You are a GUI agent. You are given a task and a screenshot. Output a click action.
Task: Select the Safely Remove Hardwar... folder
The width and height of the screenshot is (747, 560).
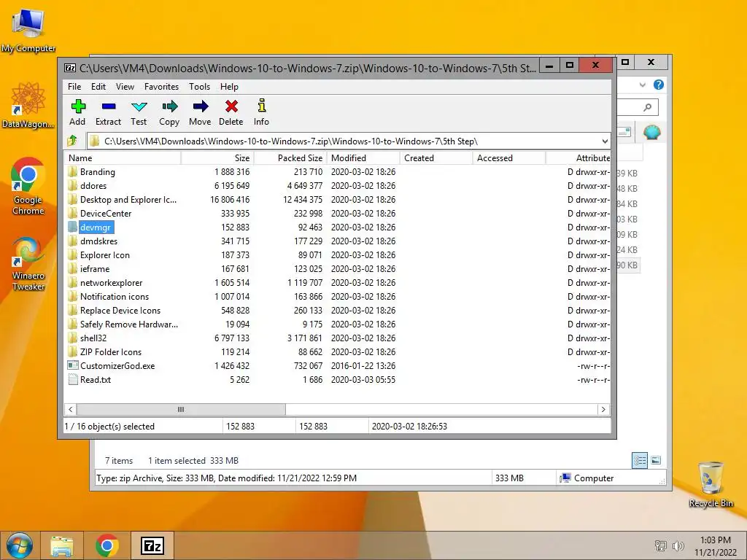click(x=337, y=324)
